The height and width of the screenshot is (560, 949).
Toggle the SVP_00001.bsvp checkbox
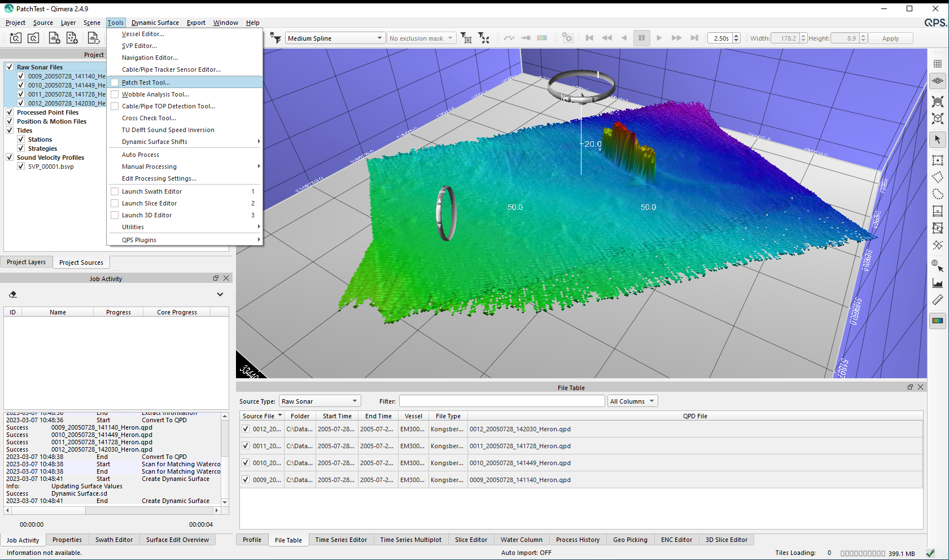(21, 167)
